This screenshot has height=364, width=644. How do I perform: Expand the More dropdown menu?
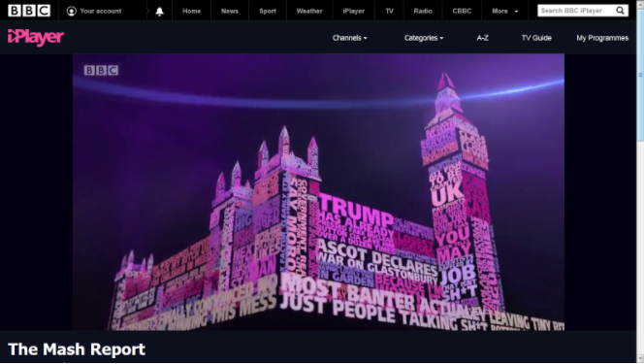tap(504, 11)
